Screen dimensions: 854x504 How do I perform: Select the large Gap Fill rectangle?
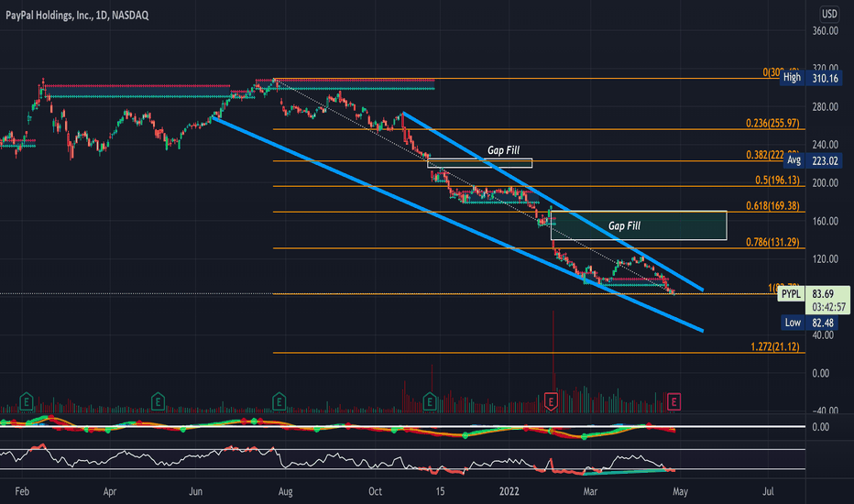tap(639, 225)
